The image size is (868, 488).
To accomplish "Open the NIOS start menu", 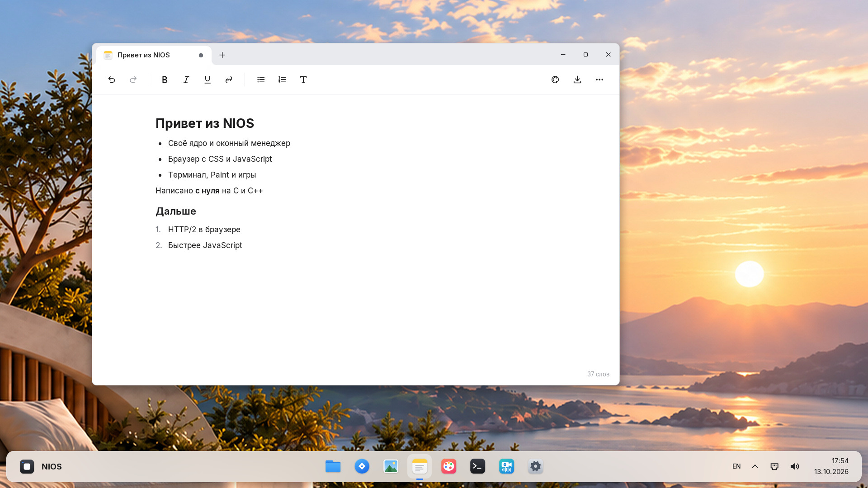I will tap(41, 466).
